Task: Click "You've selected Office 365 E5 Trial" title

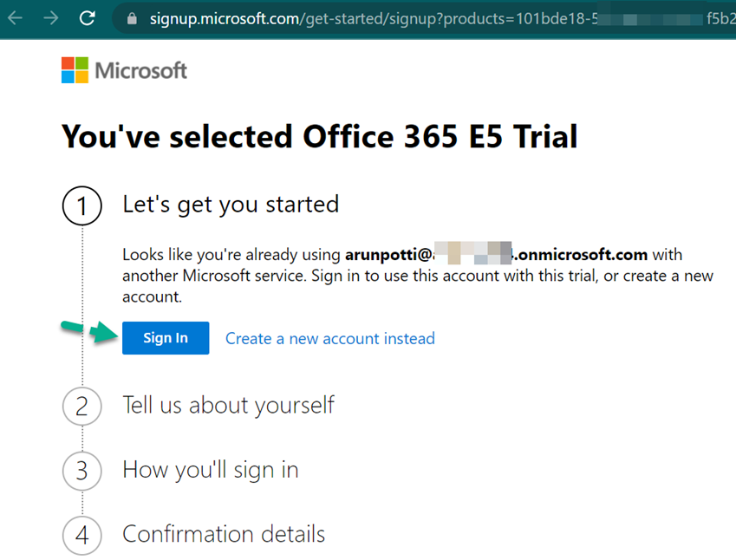Action: 319,137
